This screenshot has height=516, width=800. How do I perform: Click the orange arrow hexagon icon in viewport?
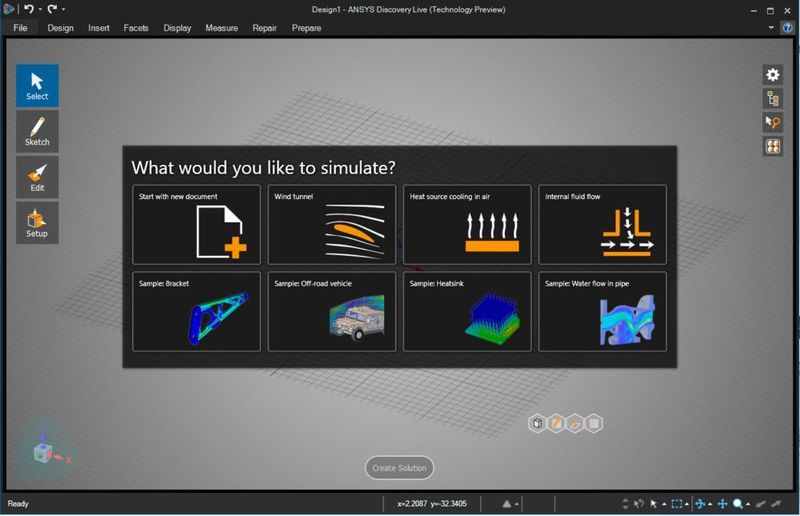click(x=575, y=423)
